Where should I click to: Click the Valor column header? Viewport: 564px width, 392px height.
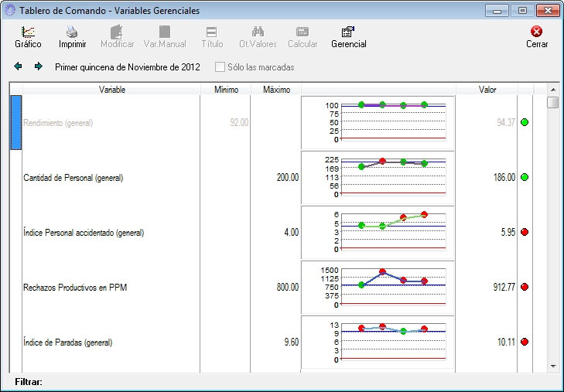[x=487, y=90]
